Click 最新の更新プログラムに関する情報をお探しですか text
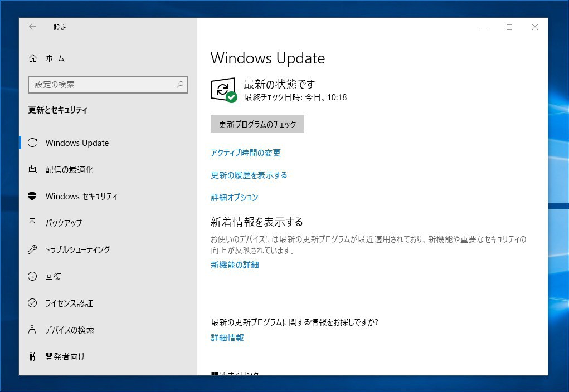This screenshot has width=569, height=392. [294, 322]
